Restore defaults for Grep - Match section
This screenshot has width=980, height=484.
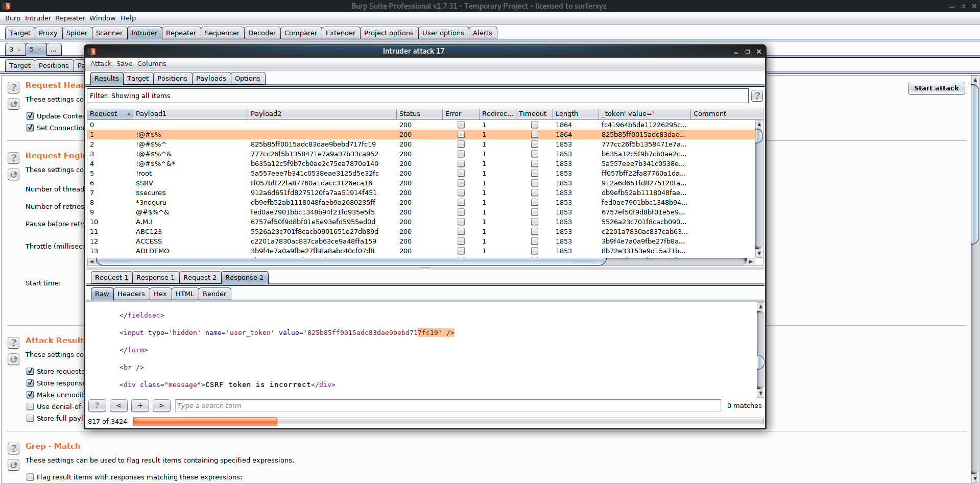[14, 465]
